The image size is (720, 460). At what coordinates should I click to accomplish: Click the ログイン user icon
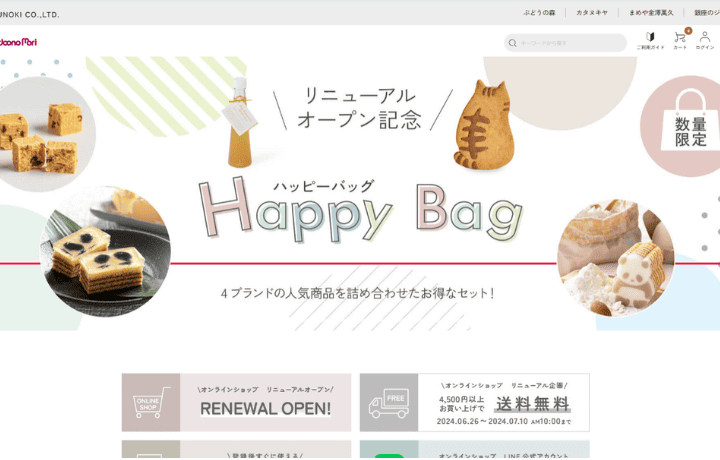pyautogui.click(x=705, y=40)
